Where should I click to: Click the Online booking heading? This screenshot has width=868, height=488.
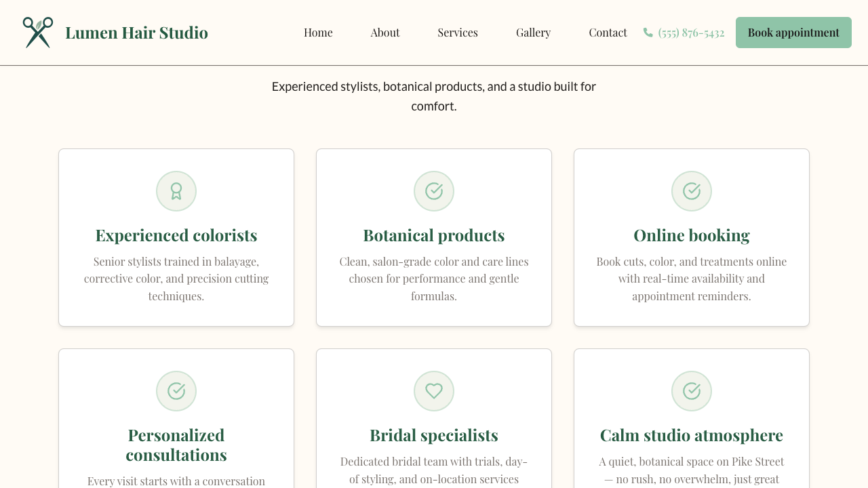(x=692, y=235)
